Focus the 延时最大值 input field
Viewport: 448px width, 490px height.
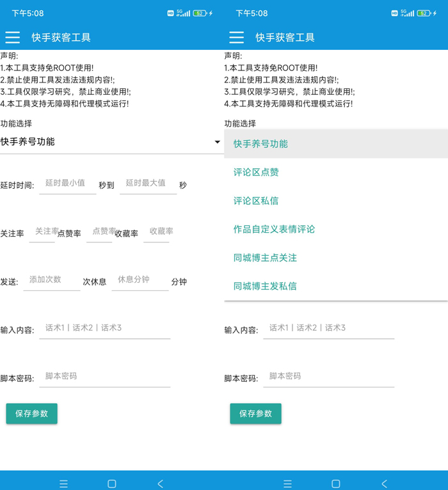coord(148,184)
